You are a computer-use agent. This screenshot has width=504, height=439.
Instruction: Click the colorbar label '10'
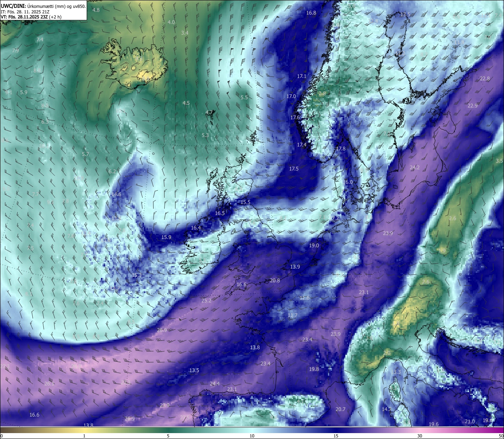coord(252,436)
